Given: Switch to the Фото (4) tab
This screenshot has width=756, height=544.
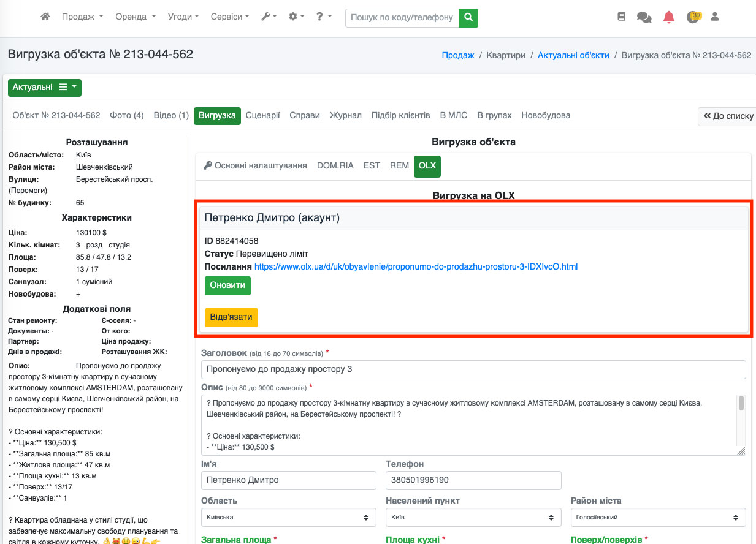Looking at the screenshot, I should point(126,116).
